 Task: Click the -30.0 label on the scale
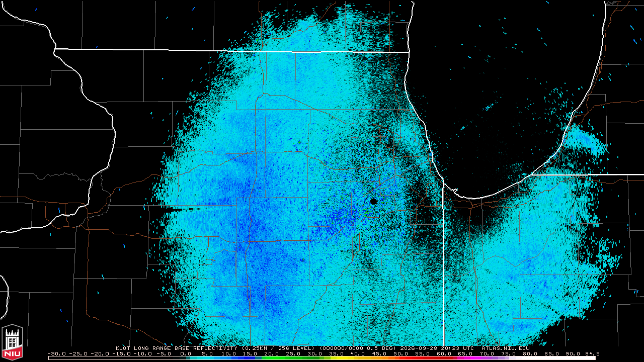coord(56,353)
